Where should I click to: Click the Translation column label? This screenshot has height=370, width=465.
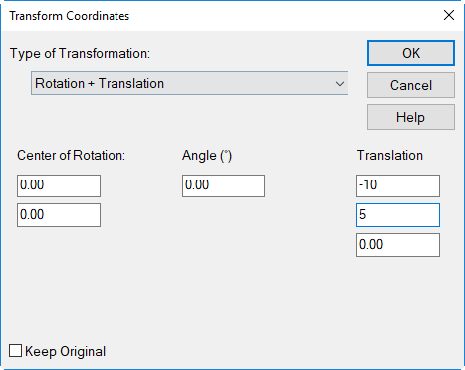pos(390,155)
